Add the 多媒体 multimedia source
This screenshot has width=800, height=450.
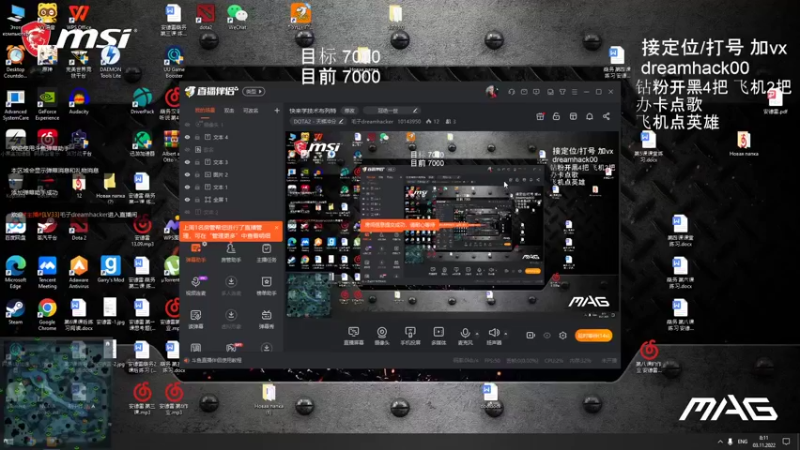438,336
